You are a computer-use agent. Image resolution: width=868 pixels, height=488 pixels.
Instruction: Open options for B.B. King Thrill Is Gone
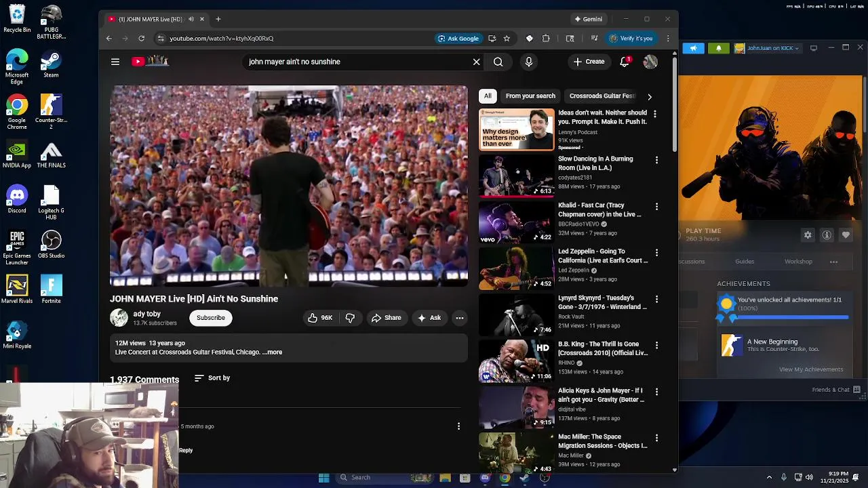coord(656,346)
